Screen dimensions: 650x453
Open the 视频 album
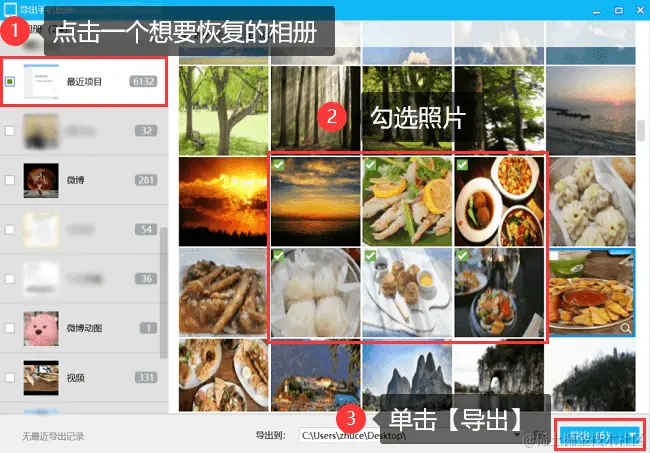(84, 378)
